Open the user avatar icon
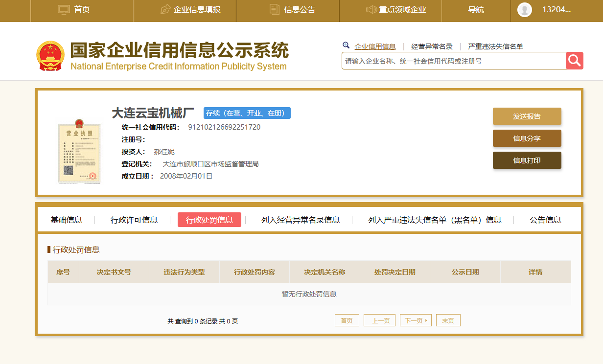 click(x=525, y=10)
